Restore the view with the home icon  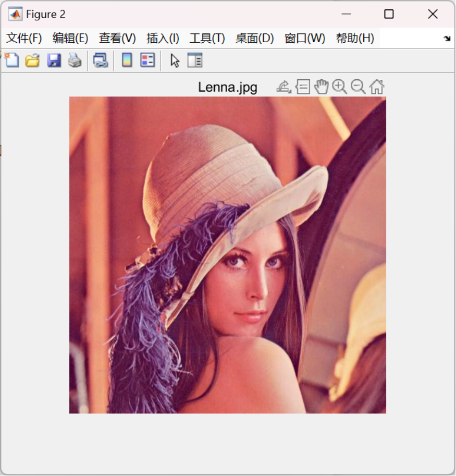pos(377,87)
